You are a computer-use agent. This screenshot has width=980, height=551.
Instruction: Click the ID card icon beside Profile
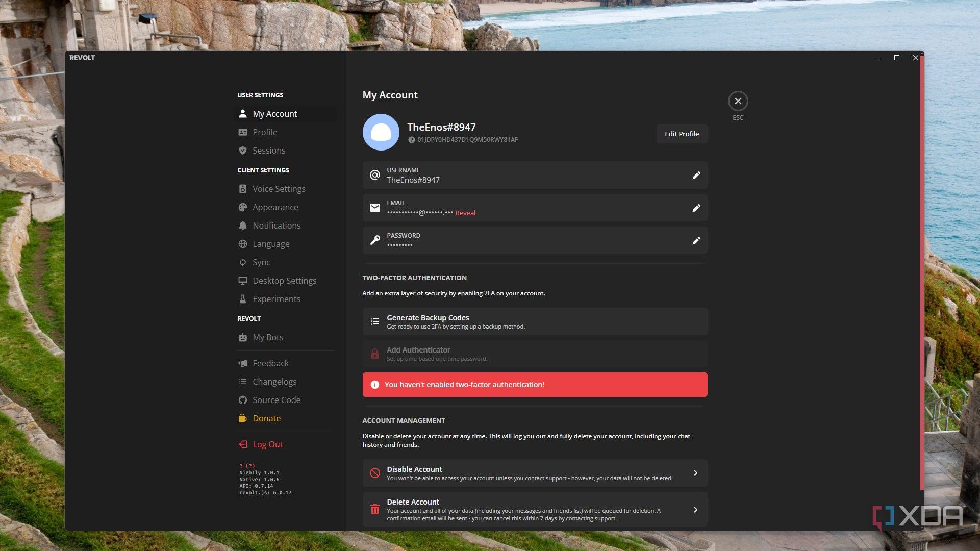click(x=243, y=132)
